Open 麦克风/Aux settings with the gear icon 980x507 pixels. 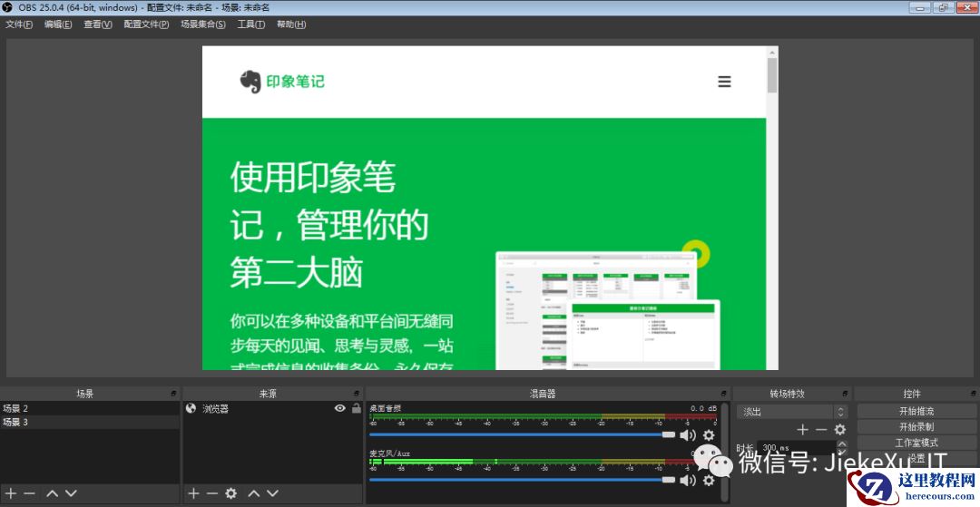pos(709,480)
